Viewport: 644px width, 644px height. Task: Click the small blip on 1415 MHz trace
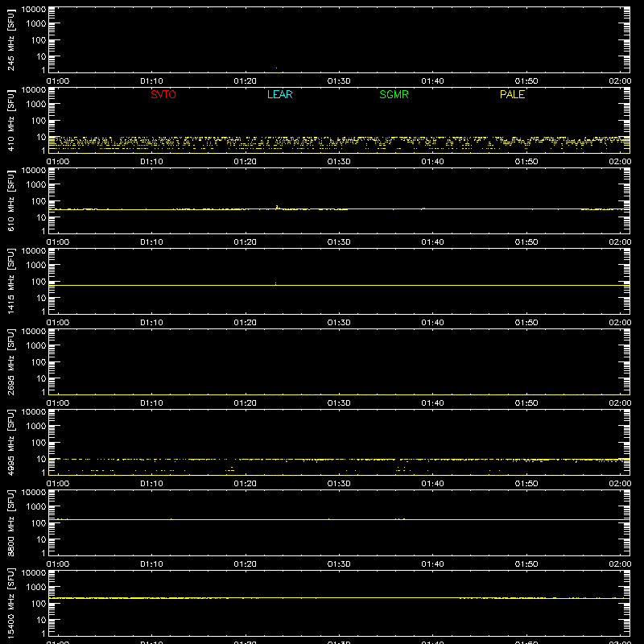coord(275,283)
